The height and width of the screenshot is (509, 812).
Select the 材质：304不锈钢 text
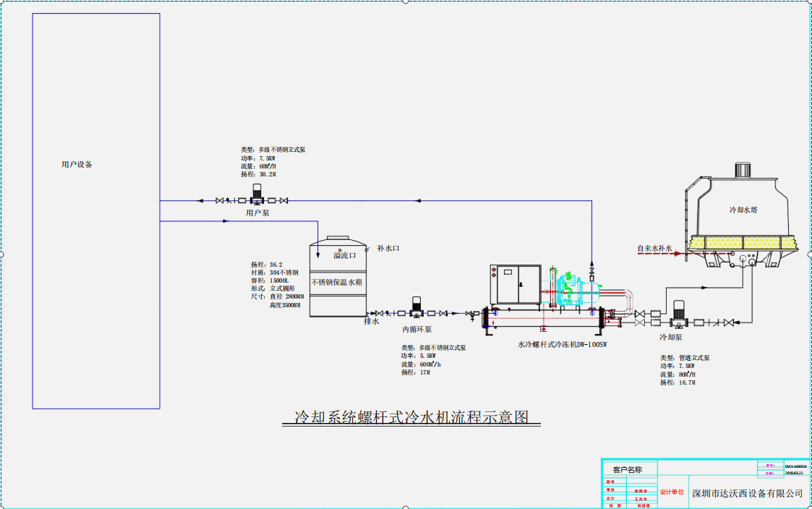pyautogui.click(x=275, y=273)
